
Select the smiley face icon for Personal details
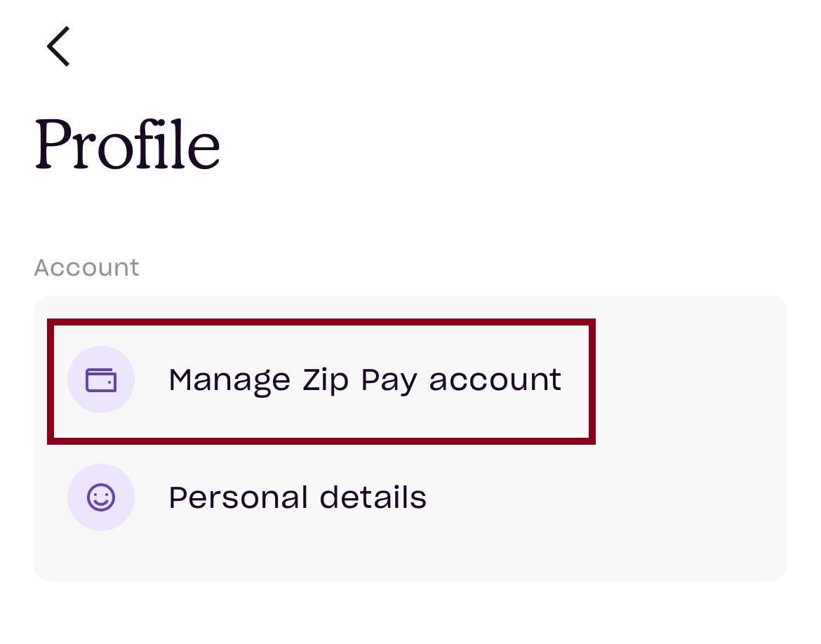(101, 497)
